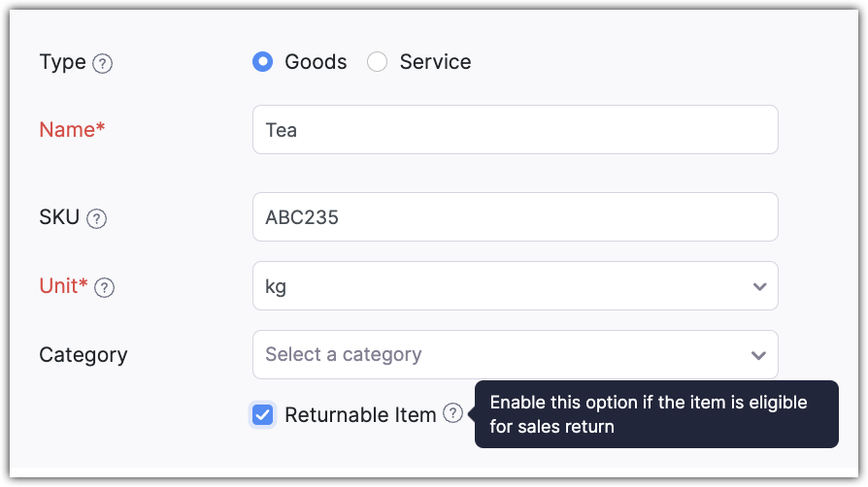The image size is (868, 487).
Task: Click the Goods option label
Action: [316, 62]
